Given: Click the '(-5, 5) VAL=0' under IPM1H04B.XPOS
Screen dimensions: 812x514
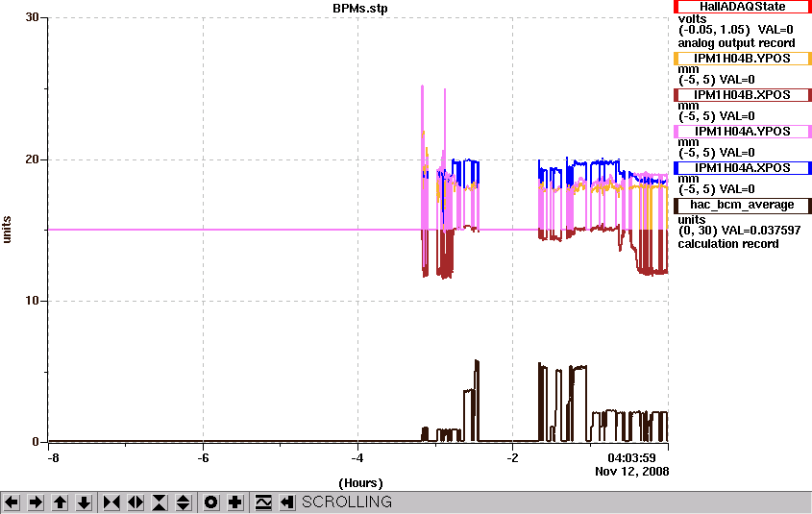Looking at the screenshot, I should [716, 116].
